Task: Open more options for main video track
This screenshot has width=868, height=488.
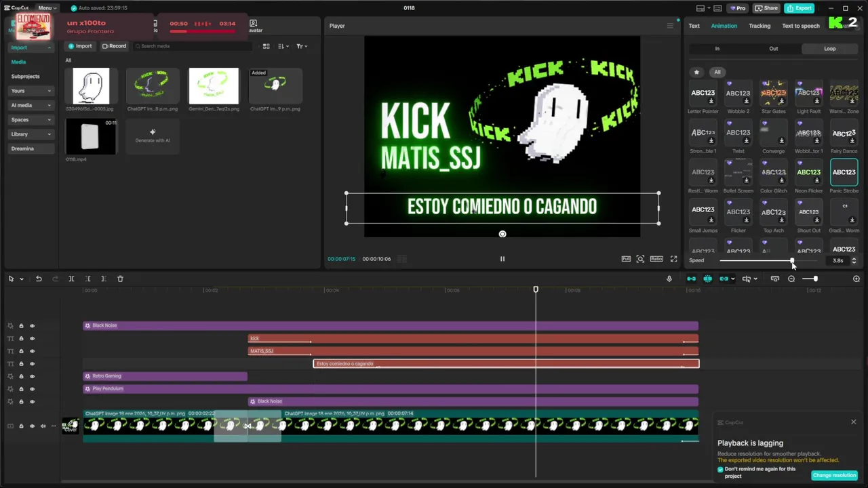Action: pyautogui.click(x=54, y=426)
